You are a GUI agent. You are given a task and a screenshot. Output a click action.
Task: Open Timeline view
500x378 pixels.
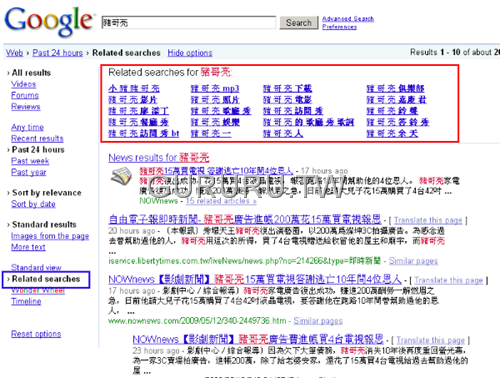point(26,301)
